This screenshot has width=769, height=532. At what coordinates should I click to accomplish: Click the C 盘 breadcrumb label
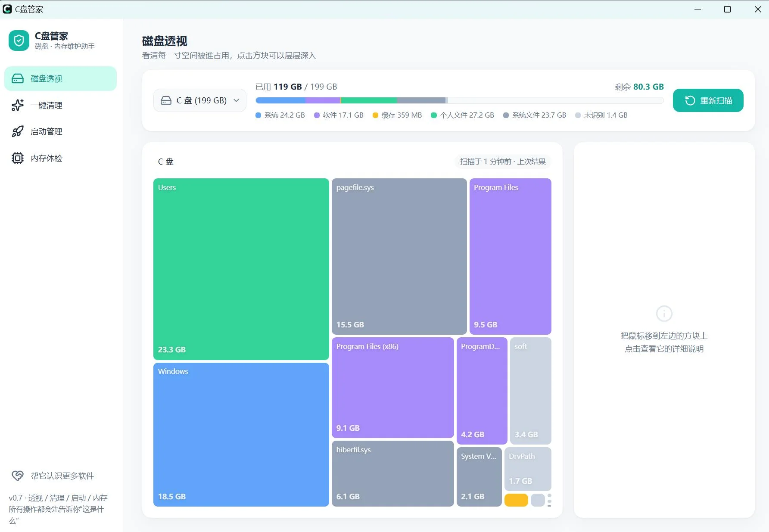click(x=166, y=162)
